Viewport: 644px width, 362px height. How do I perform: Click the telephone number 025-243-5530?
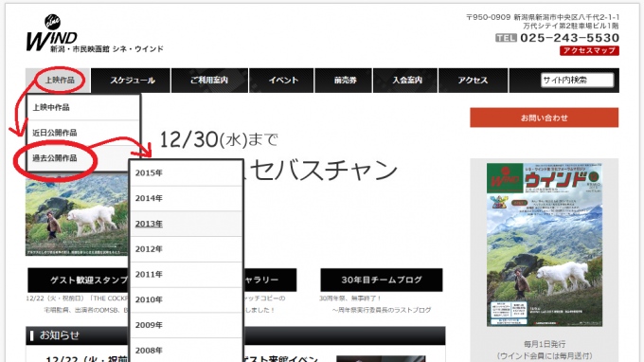click(x=570, y=38)
